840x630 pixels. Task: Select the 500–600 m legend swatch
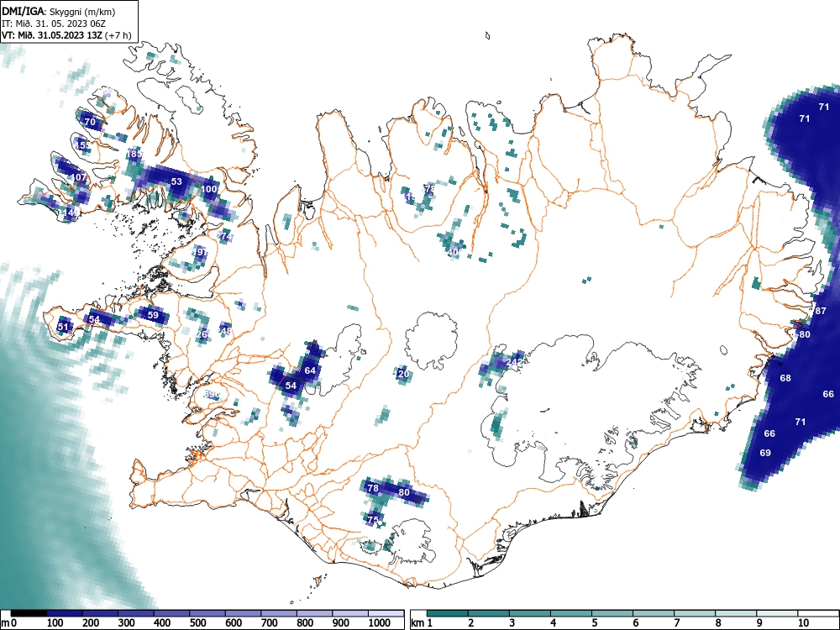tap(207, 613)
